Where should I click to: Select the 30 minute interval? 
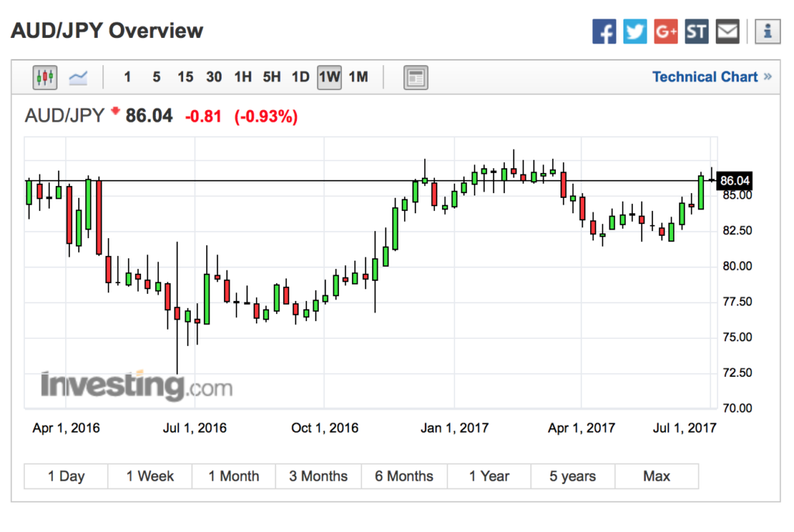[x=214, y=77]
